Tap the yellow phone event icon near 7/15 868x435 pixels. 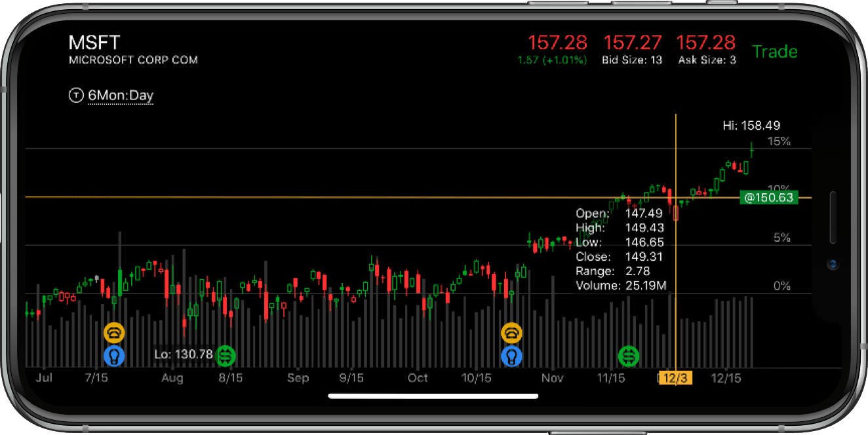[114, 333]
